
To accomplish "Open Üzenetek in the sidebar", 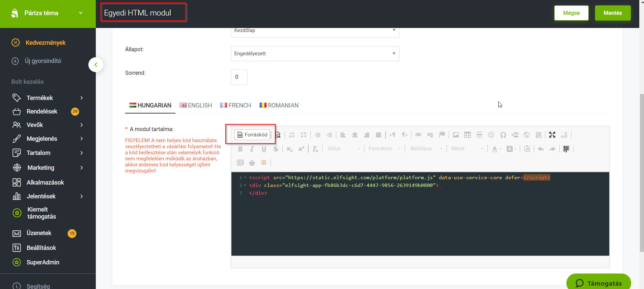I will 39,233.
